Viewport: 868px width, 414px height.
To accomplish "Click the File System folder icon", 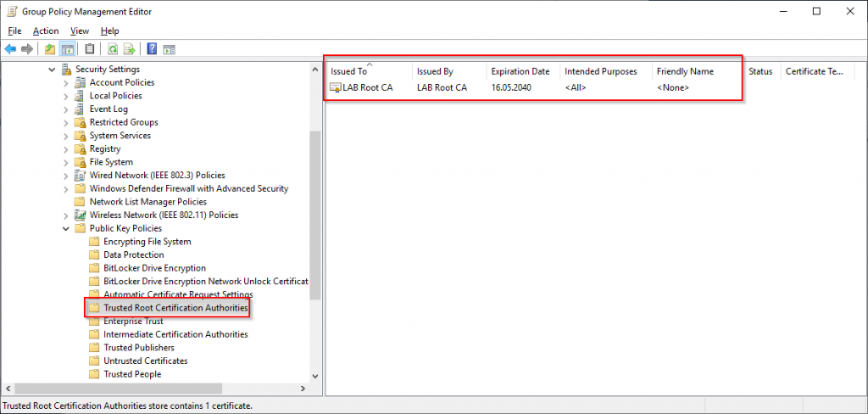I will pyautogui.click(x=81, y=162).
